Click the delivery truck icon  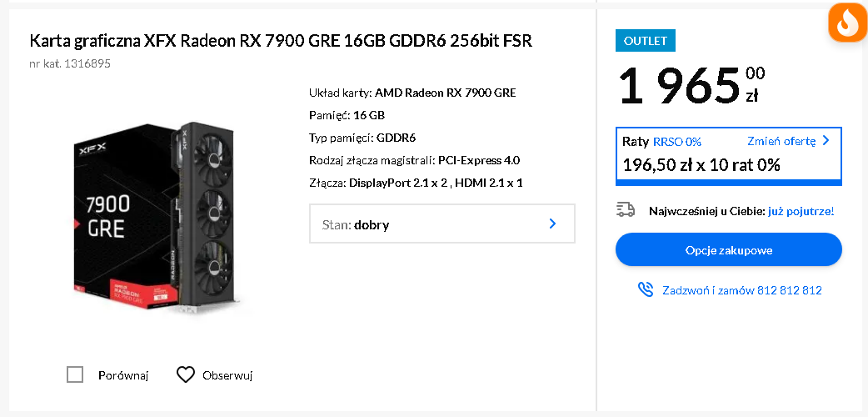pyautogui.click(x=626, y=210)
